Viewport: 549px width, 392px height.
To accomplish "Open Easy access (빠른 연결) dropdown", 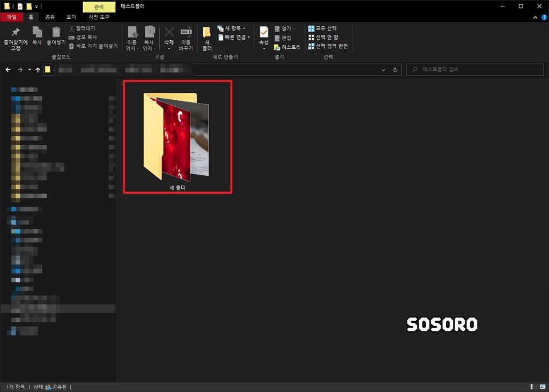I will tap(234, 37).
